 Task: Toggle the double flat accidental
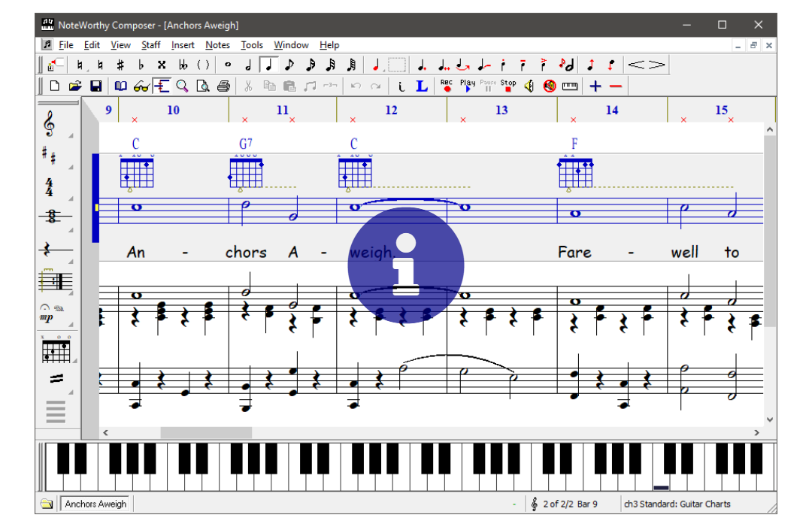click(182, 65)
